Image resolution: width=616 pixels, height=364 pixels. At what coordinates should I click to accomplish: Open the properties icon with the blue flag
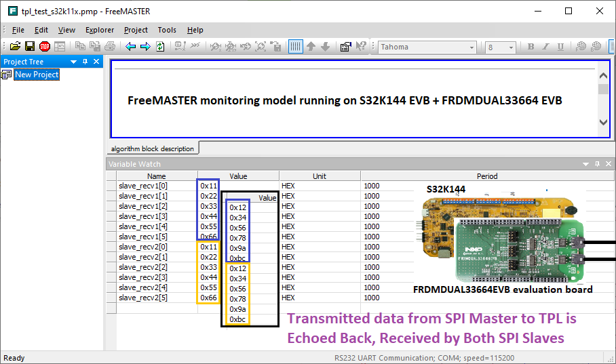(346, 46)
